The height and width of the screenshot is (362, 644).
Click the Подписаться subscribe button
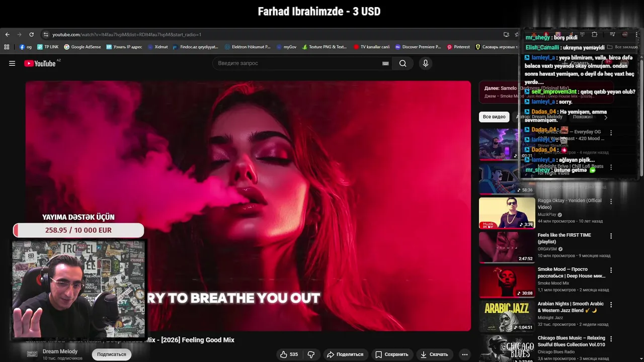point(112,354)
